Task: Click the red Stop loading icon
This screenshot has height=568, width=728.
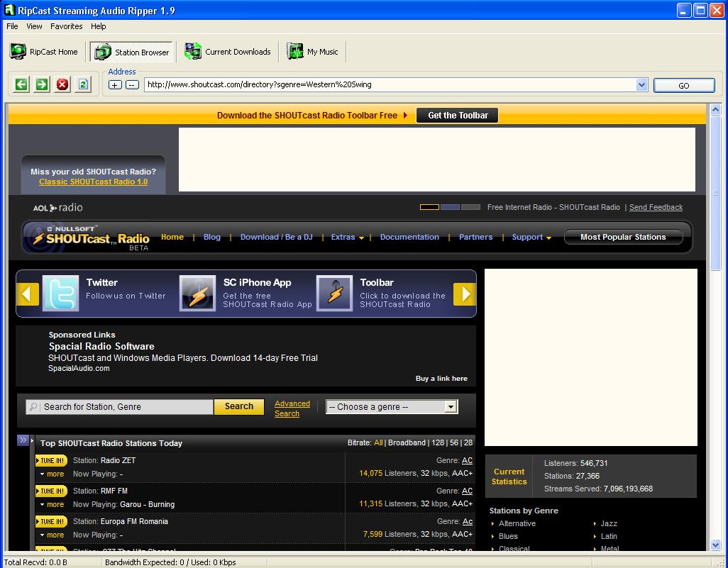Action: 62,84
